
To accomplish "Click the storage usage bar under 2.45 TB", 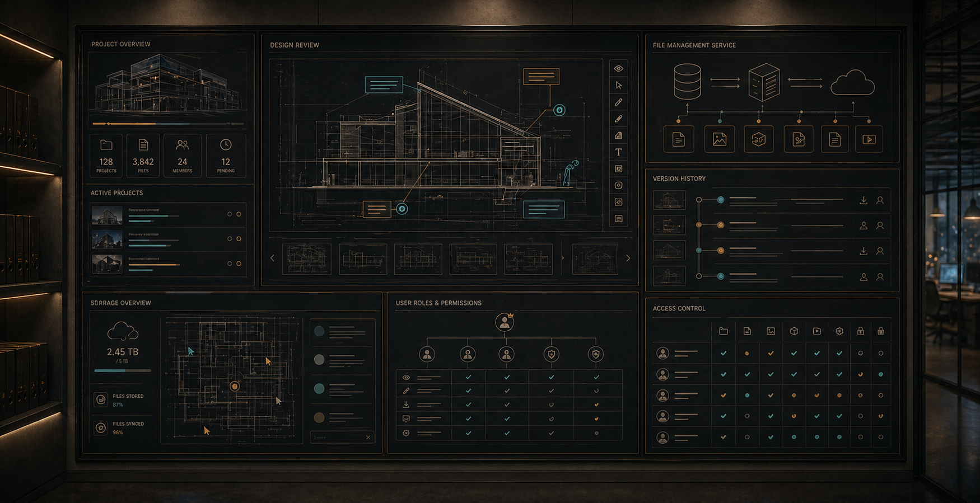I will pos(123,370).
